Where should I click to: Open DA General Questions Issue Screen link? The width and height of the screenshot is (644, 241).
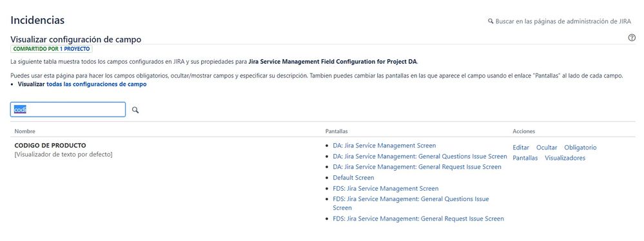[x=420, y=157]
